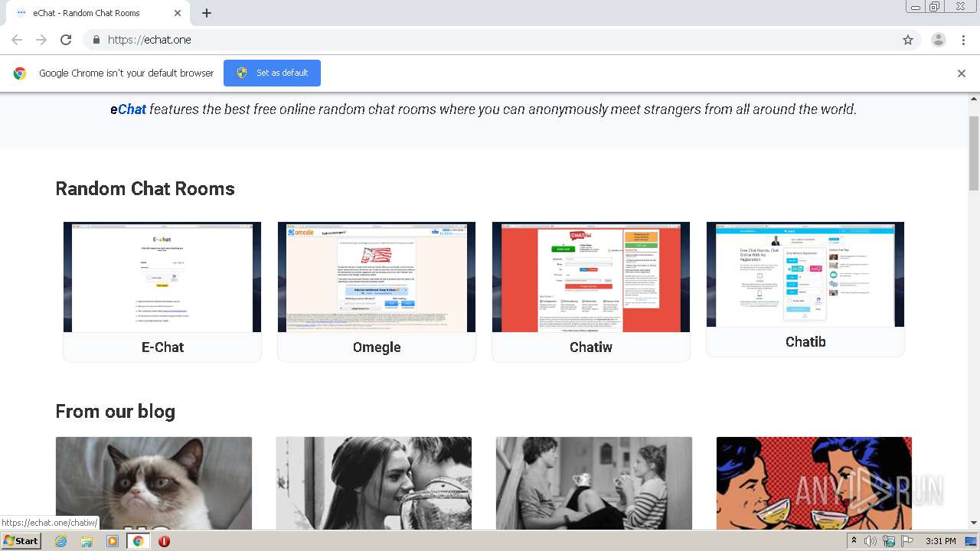980x551 pixels.
Task: Open the Chatib room thumbnail
Action: tap(805, 274)
